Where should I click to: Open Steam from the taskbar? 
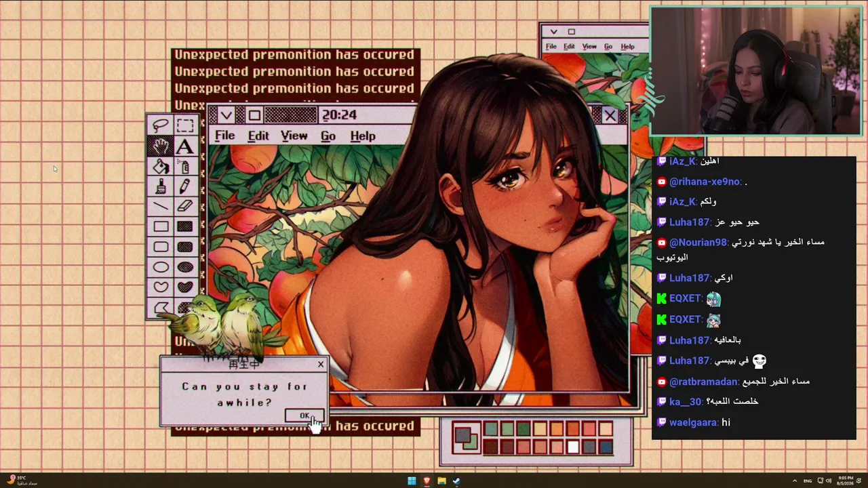[456, 481]
